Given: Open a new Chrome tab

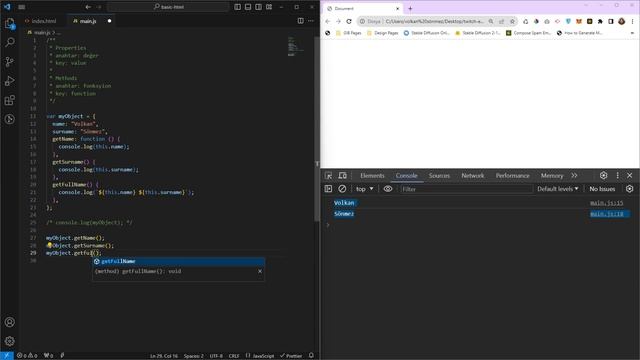Looking at the screenshot, I should [x=410, y=8].
